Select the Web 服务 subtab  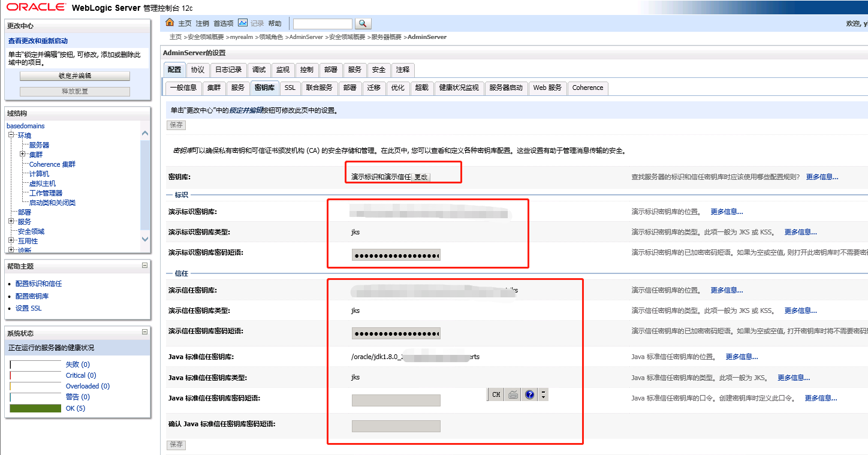tap(547, 88)
